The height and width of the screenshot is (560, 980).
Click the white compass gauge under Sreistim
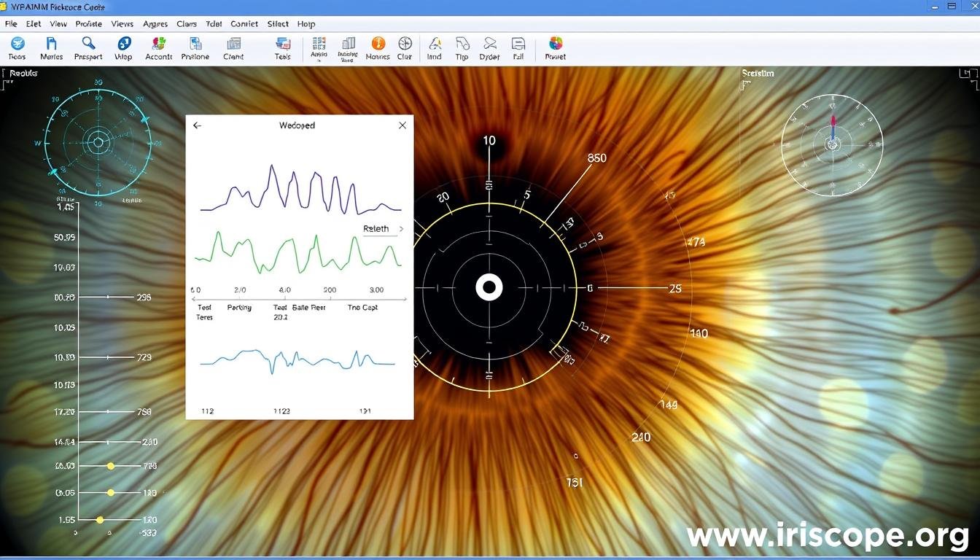(x=832, y=144)
